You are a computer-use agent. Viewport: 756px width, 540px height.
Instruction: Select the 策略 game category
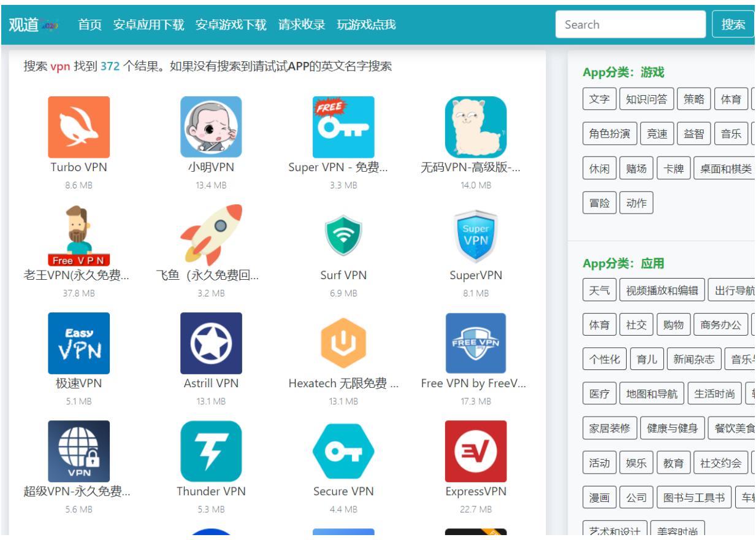[x=694, y=99]
